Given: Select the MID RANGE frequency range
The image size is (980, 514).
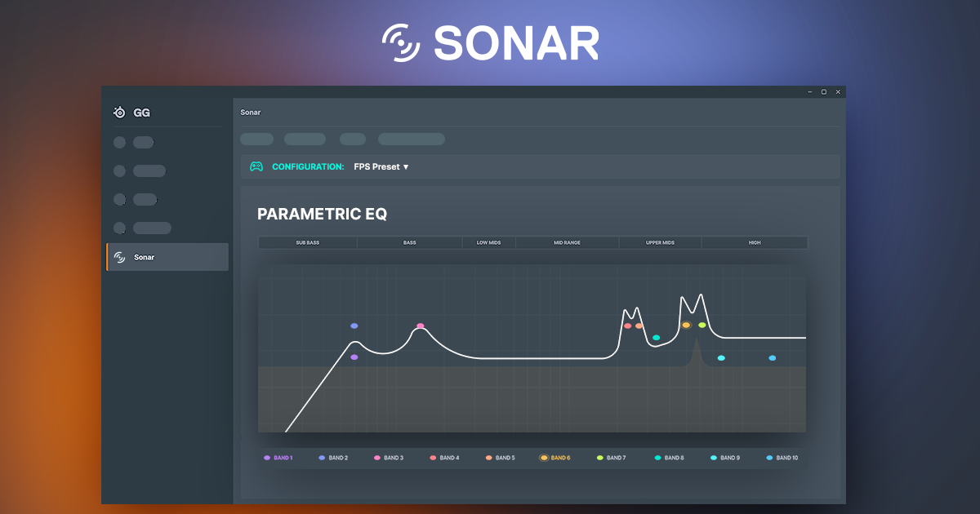Looking at the screenshot, I should pos(567,242).
